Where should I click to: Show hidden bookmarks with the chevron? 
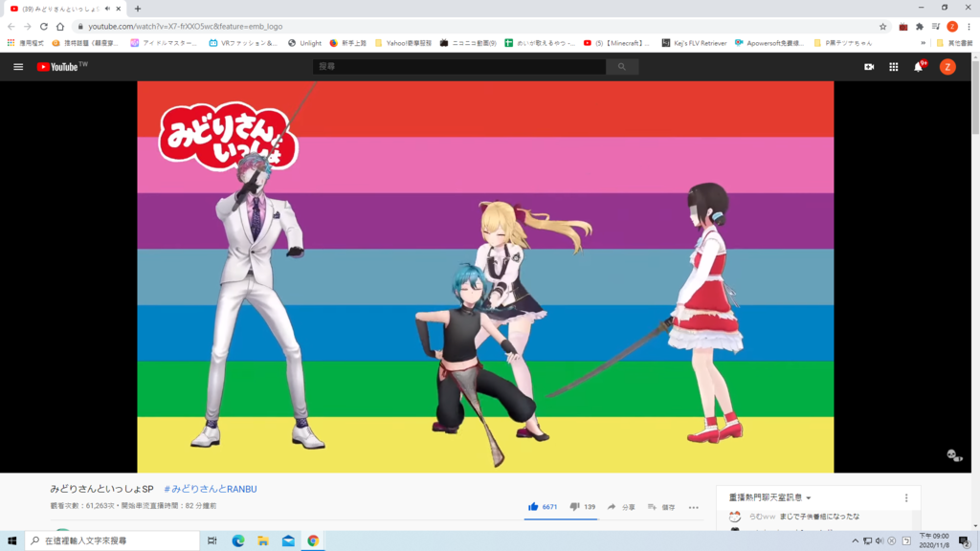pyautogui.click(x=924, y=43)
